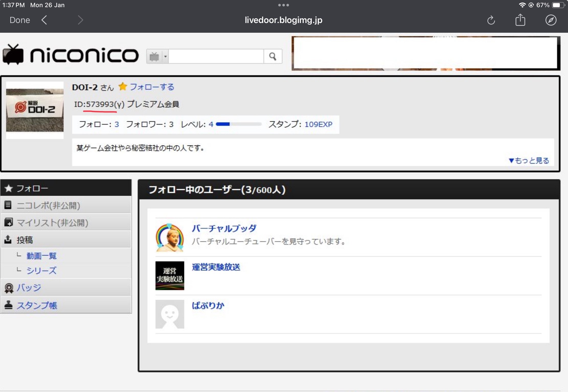Tap the Done button
The image size is (568, 392).
[20, 20]
